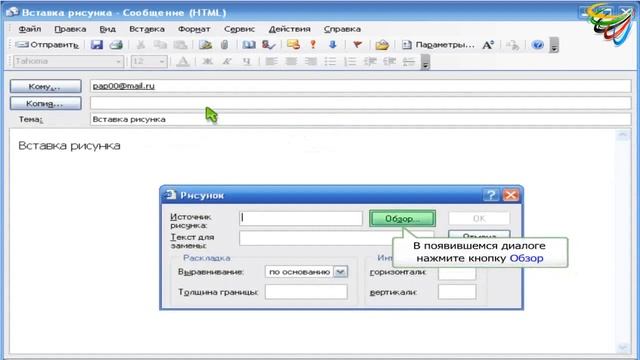640x360 pixels.
Task: Click the Текст для замены field
Action: pos(316,238)
